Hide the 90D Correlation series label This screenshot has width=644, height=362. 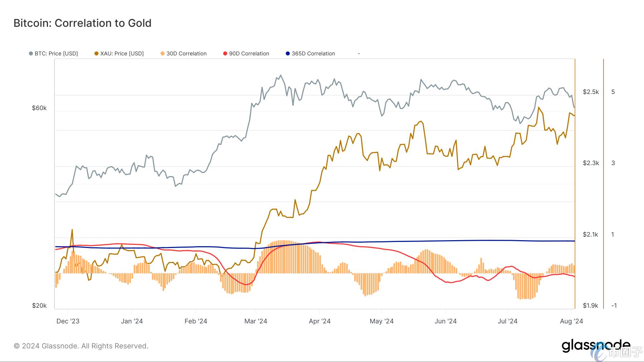pos(249,54)
